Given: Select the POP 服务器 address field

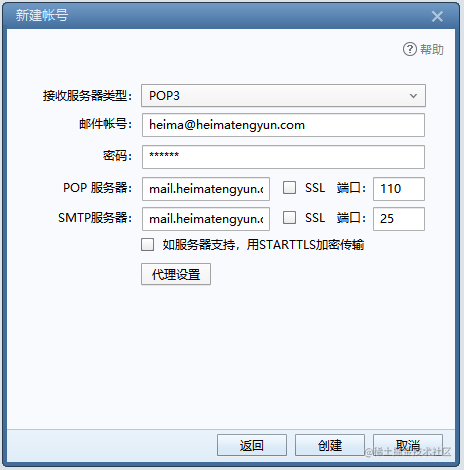Looking at the screenshot, I should coord(206,189).
